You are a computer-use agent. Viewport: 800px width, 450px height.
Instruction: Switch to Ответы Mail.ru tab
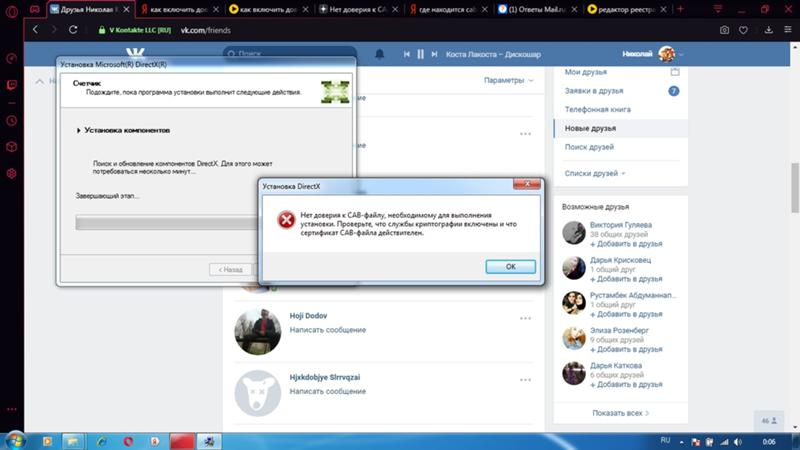coord(538,9)
